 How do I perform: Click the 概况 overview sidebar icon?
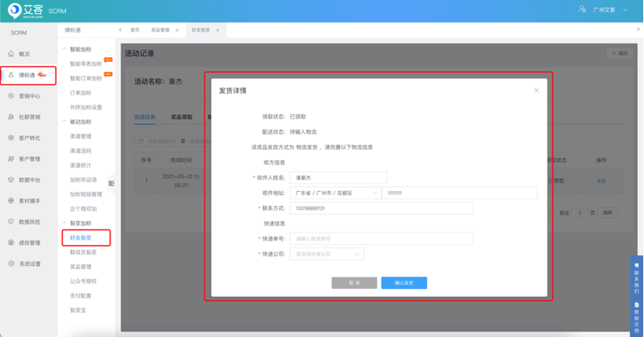point(11,54)
